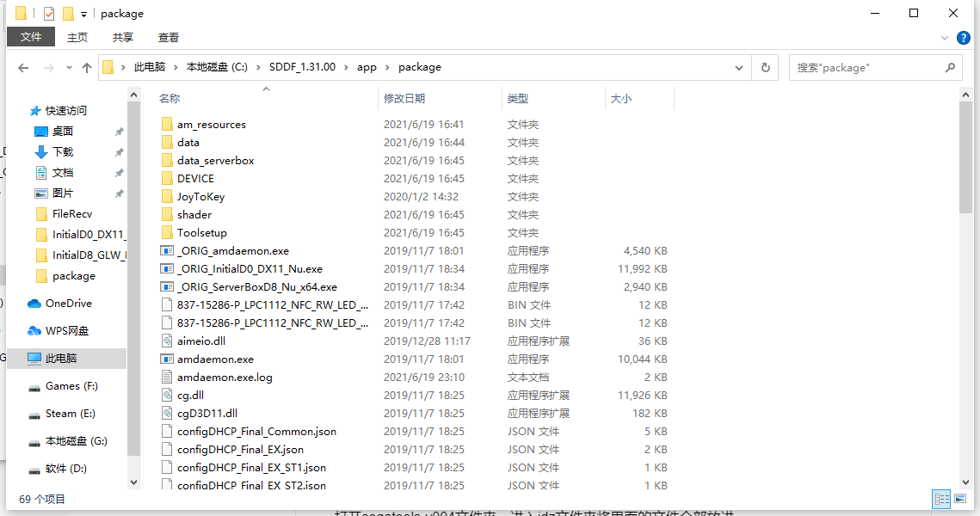Select _ORIG_InitialD0_DX11_Nu.exe application icon

point(167,268)
